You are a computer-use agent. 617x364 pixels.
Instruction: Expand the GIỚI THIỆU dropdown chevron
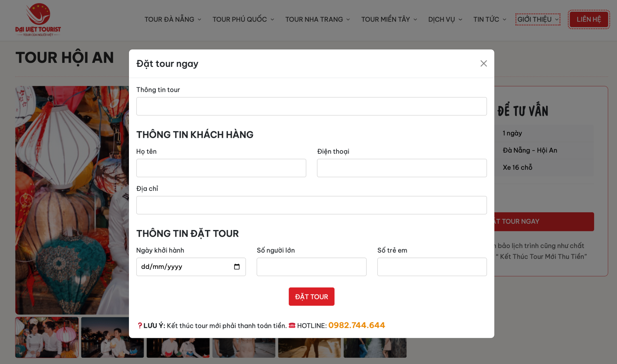557,19
